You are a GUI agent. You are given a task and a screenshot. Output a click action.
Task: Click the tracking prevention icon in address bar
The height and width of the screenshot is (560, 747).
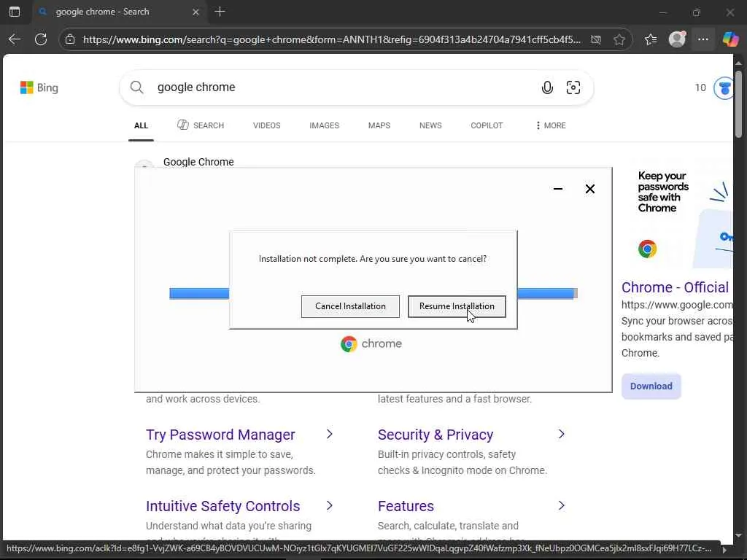(x=596, y=39)
